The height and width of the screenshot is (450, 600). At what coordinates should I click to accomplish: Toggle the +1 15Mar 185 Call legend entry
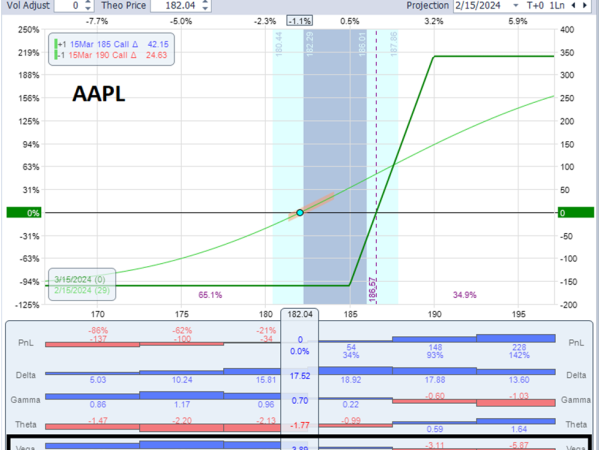[x=112, y=43]
